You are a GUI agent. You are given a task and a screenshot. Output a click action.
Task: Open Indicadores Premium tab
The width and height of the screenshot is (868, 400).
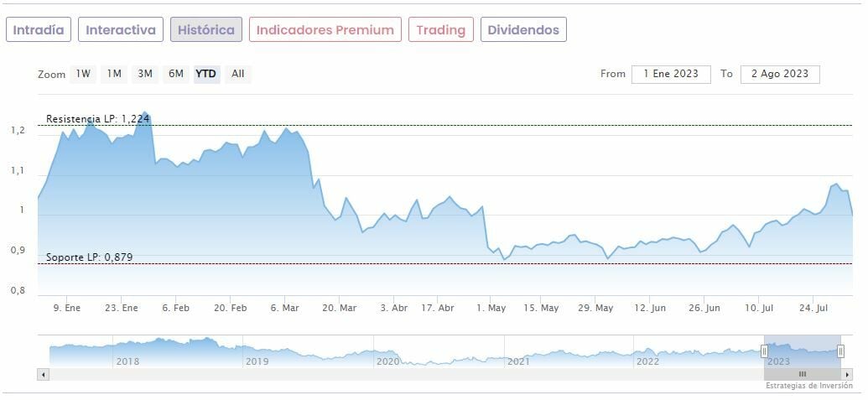point(325,30)
